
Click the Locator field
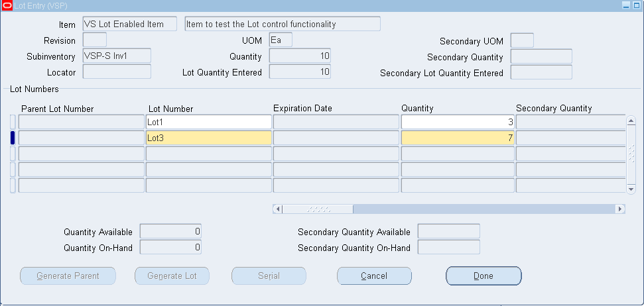(117, 72)
